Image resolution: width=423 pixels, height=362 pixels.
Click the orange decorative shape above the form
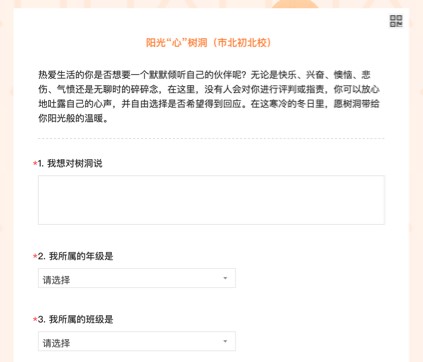coord(295,4)
